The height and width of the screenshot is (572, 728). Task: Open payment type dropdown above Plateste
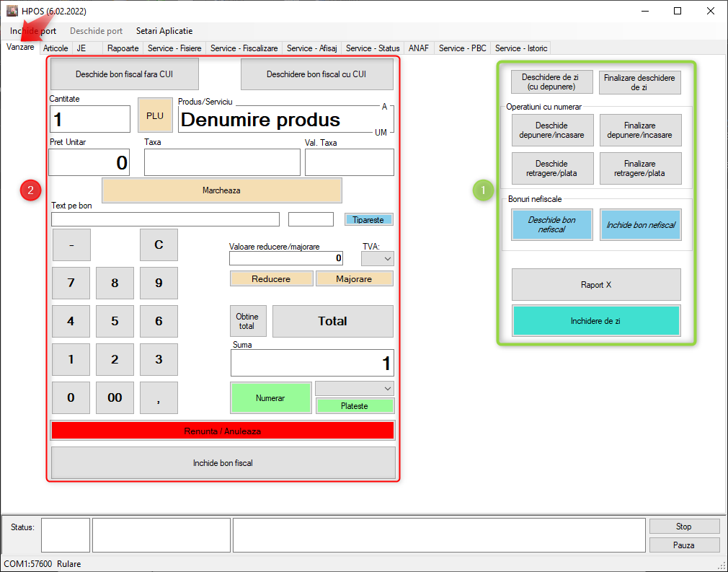355,389
